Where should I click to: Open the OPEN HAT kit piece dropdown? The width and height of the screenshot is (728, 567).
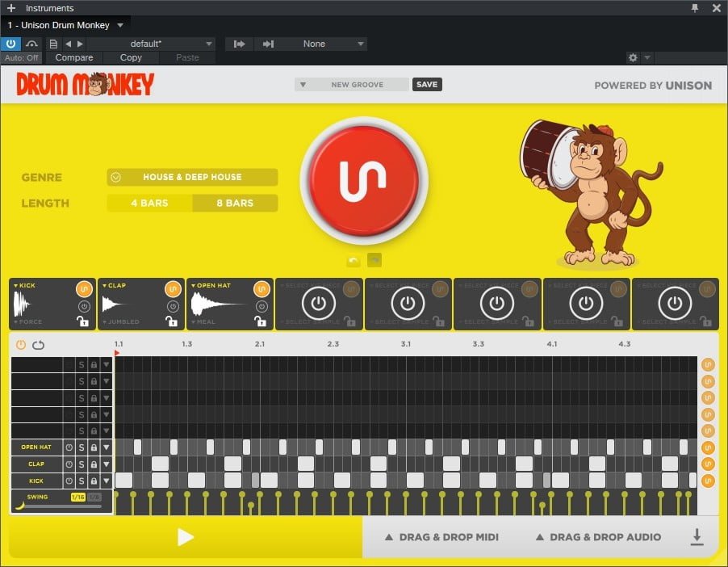(x=211, y=285)
